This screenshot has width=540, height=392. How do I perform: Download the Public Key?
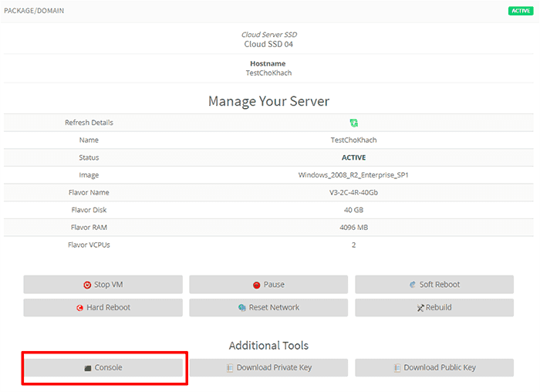[434, 367]
